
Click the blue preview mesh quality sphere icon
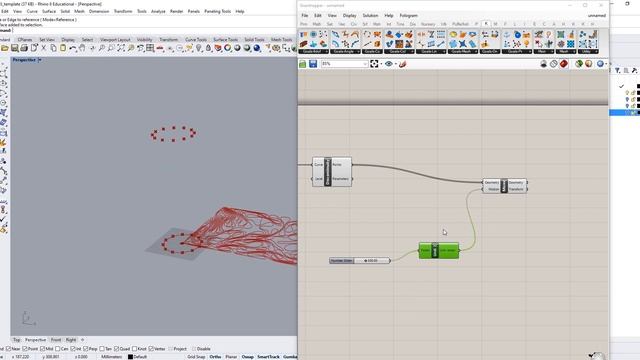pyautogui.click(x=600, y=64)
